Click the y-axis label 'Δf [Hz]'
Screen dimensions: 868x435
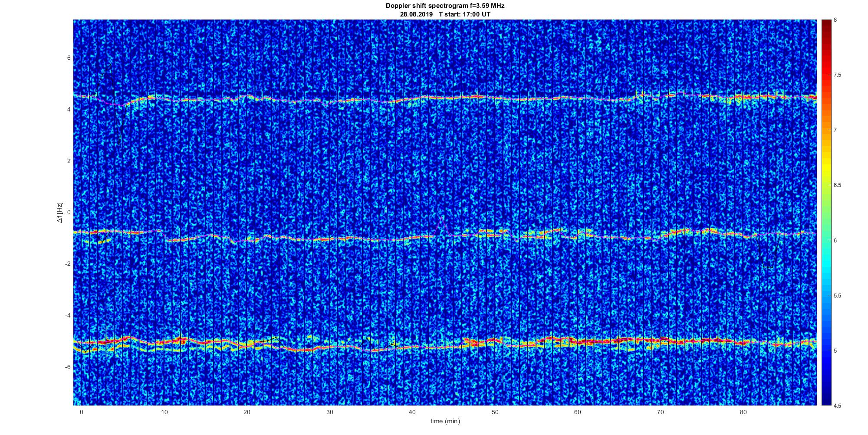(x=59, y=213)
